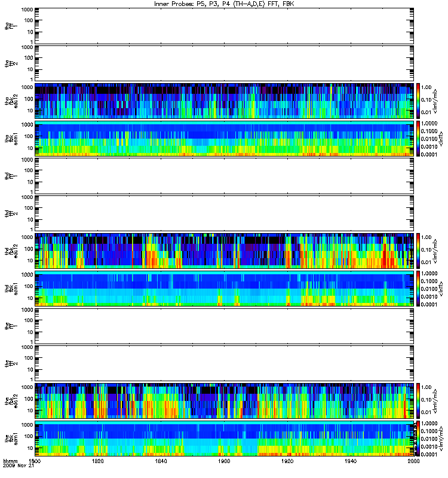
Task: Click the 'the fff 1' panel label
Action: [11, 326]
